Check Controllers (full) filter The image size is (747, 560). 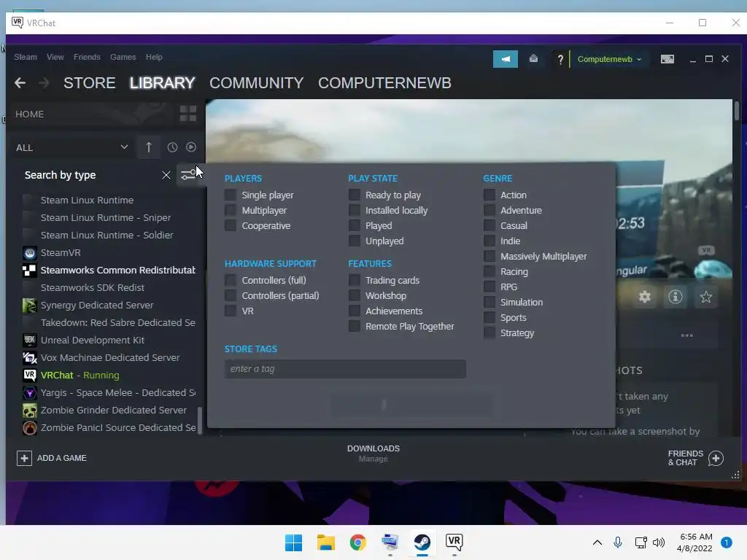(x=231, y=281)
